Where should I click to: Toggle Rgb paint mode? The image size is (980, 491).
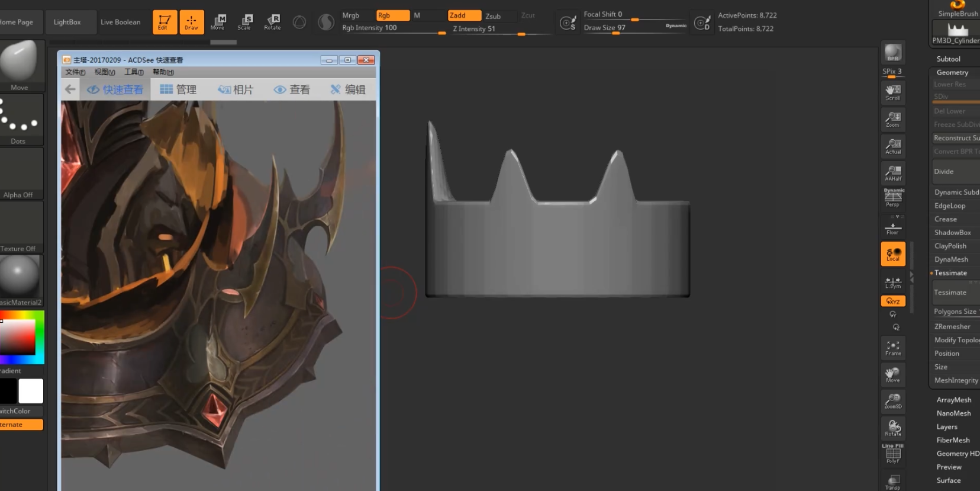[393, 15]
